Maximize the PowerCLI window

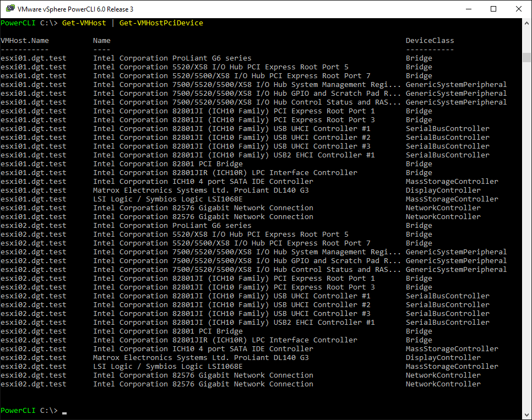493,9
